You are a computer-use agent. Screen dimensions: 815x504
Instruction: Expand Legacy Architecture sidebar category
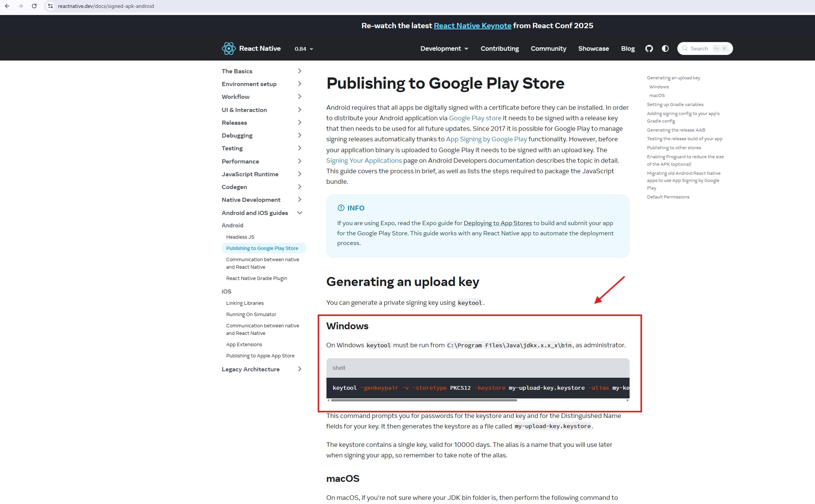coord(299,369)
